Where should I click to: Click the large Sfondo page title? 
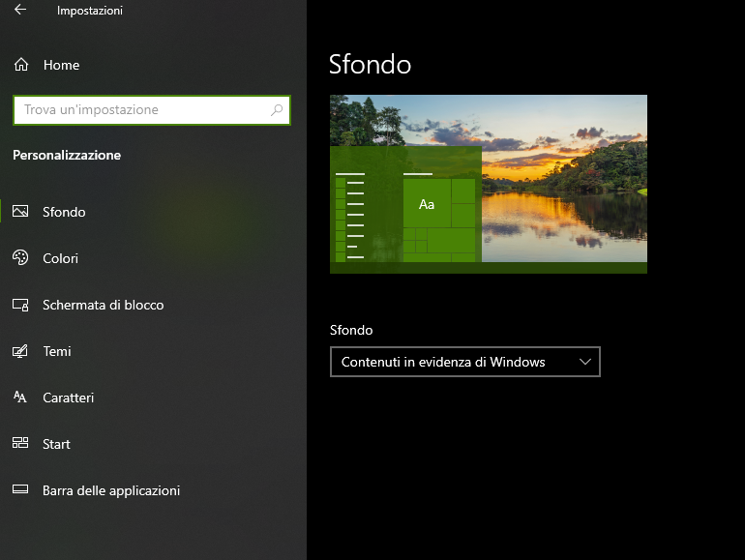tap(370, 65)
